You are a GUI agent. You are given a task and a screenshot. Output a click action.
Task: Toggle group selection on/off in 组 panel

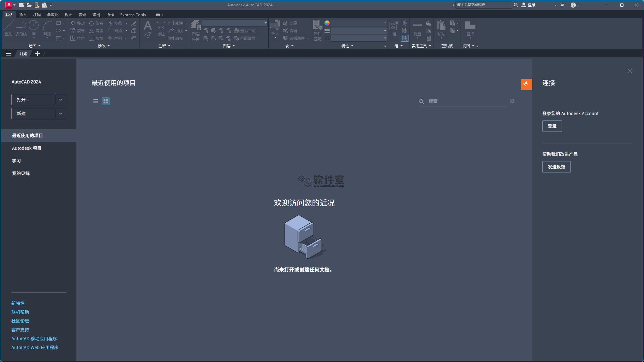[x=404, y=38]
